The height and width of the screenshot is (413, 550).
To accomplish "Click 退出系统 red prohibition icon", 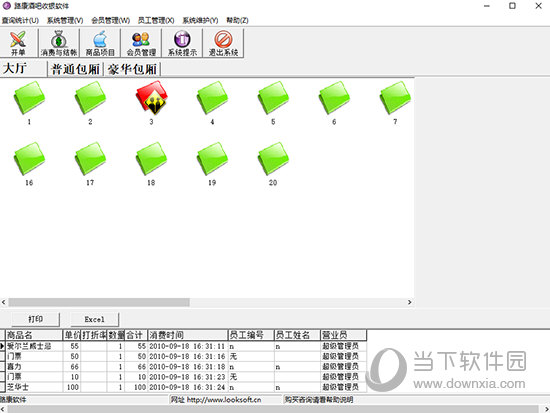I will pos(223,43).
